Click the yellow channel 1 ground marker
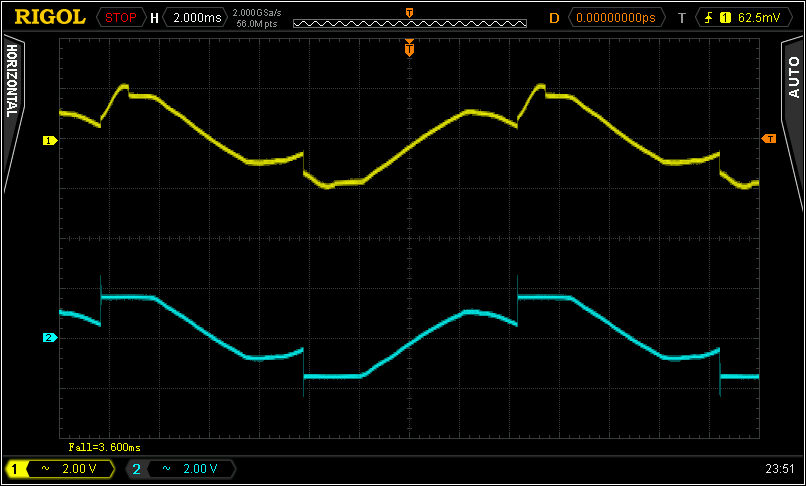 tap(47, 141)
